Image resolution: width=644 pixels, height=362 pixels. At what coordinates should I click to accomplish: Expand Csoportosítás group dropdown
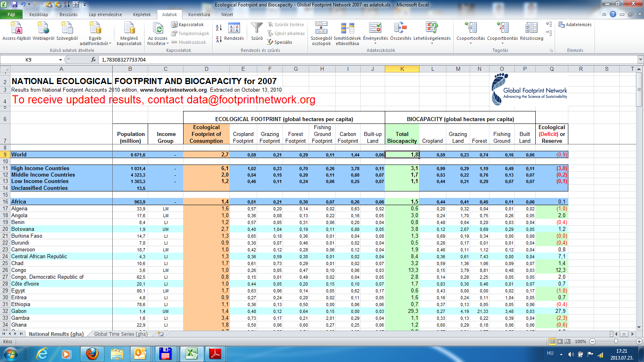click(471, 43)
